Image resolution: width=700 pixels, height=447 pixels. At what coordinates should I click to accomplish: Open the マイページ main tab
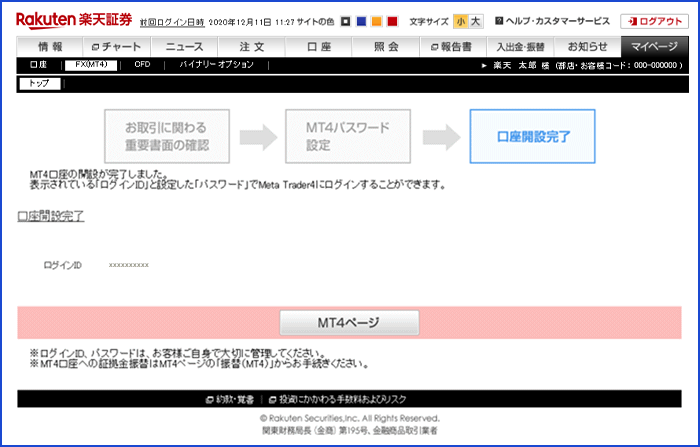(654, 46)
